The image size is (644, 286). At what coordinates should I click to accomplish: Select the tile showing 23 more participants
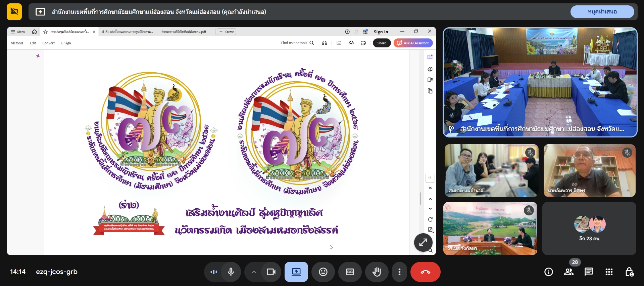589,229
